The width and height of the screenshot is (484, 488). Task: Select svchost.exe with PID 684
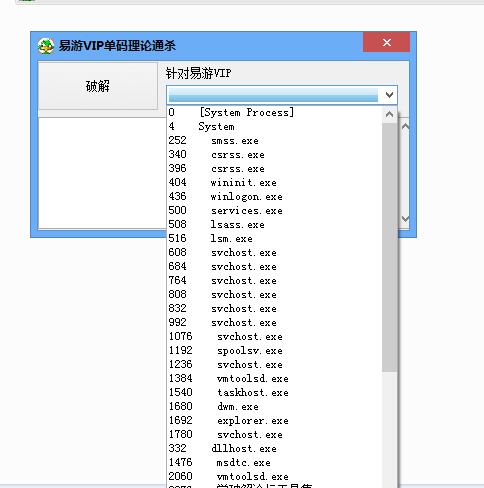274,266
